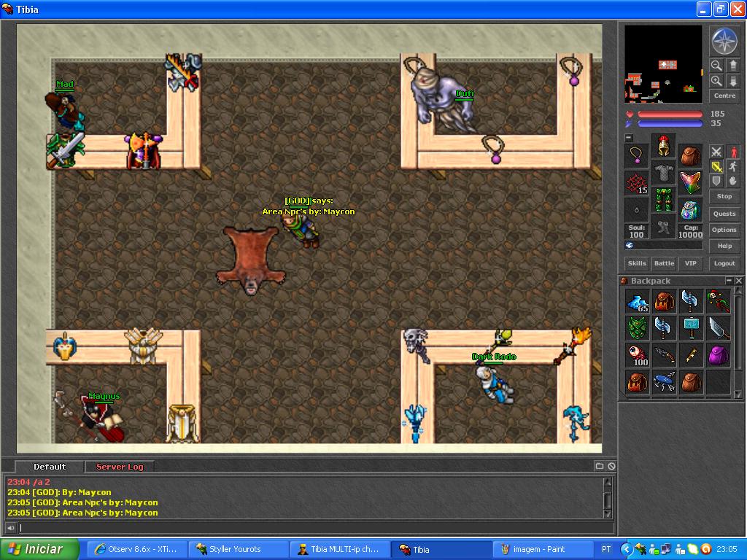Open the flame backpack in first backpack row
747x560 pixels.
coord(664,301)
